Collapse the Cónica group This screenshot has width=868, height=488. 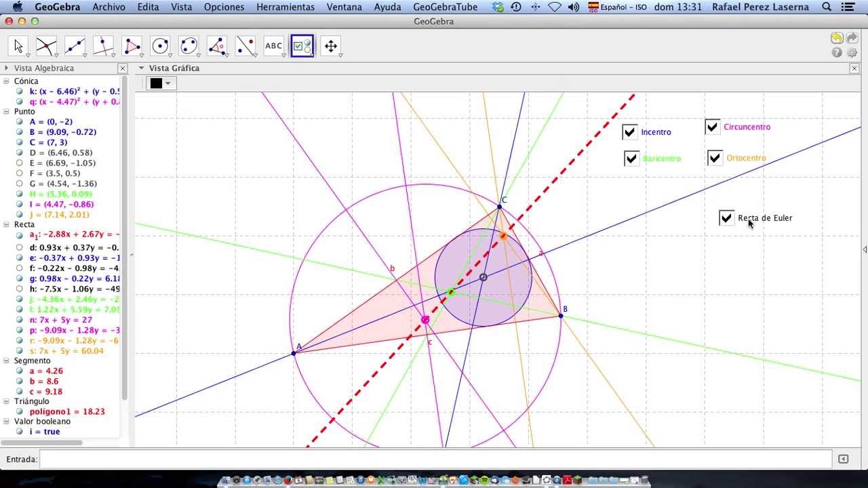6,81
